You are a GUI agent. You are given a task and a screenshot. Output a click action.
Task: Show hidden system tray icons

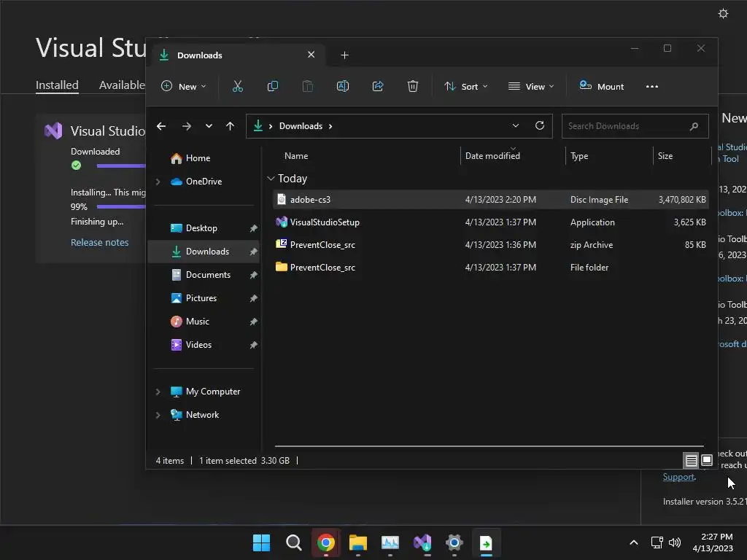pos(634,542)
